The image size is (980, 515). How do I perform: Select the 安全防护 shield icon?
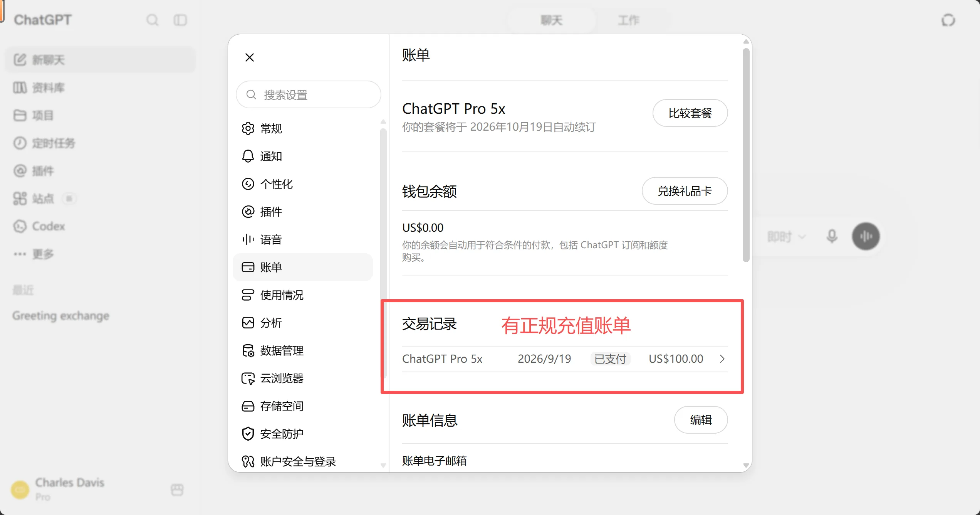248,434
